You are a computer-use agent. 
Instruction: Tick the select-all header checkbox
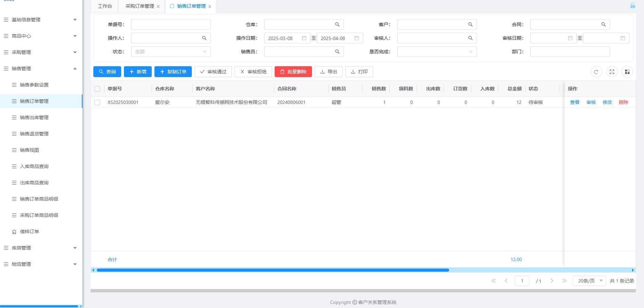(97, 89)
